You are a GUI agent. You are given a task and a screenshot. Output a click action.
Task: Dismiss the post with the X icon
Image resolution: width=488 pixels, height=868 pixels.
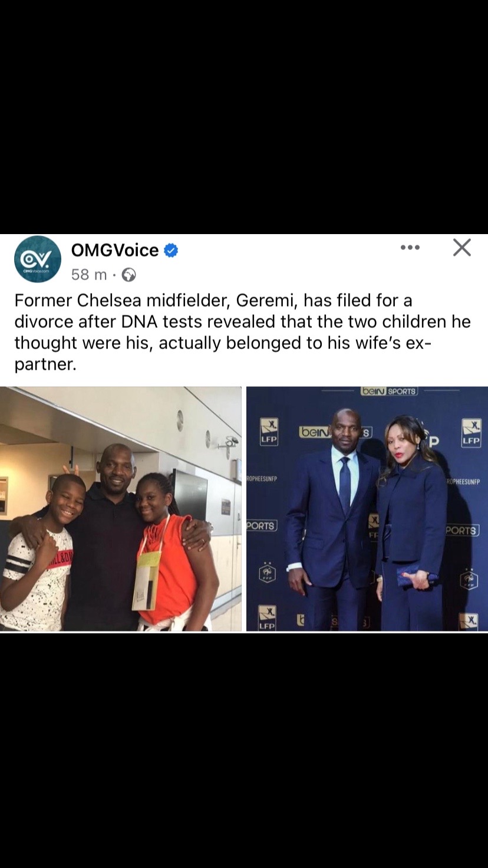(462, 248)
